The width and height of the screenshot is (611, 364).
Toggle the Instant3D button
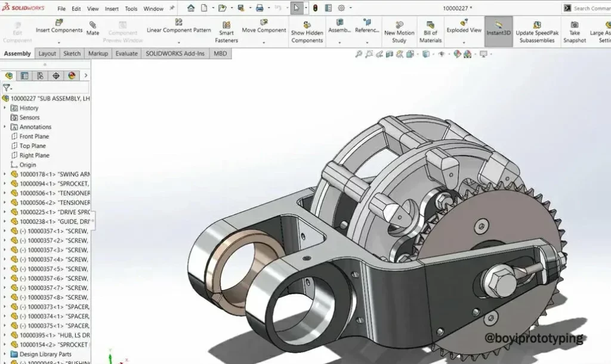point(498,32)
